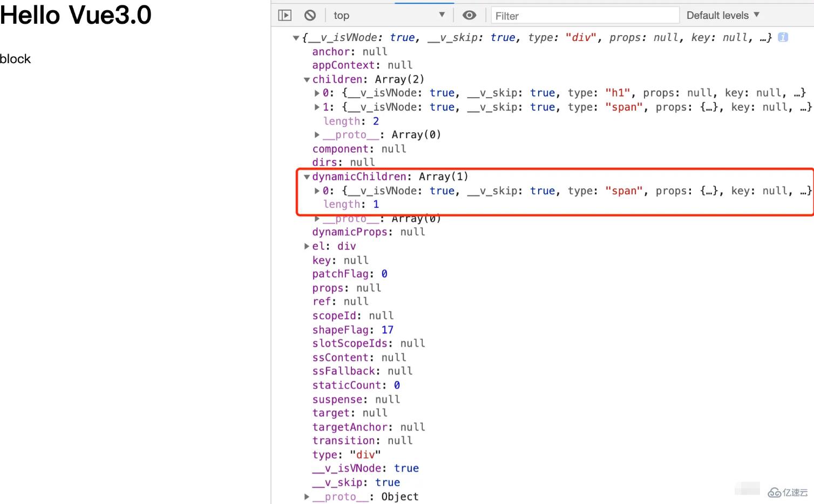814x504 pixels.
Task: Select the ref: null row
Action: 340,302
